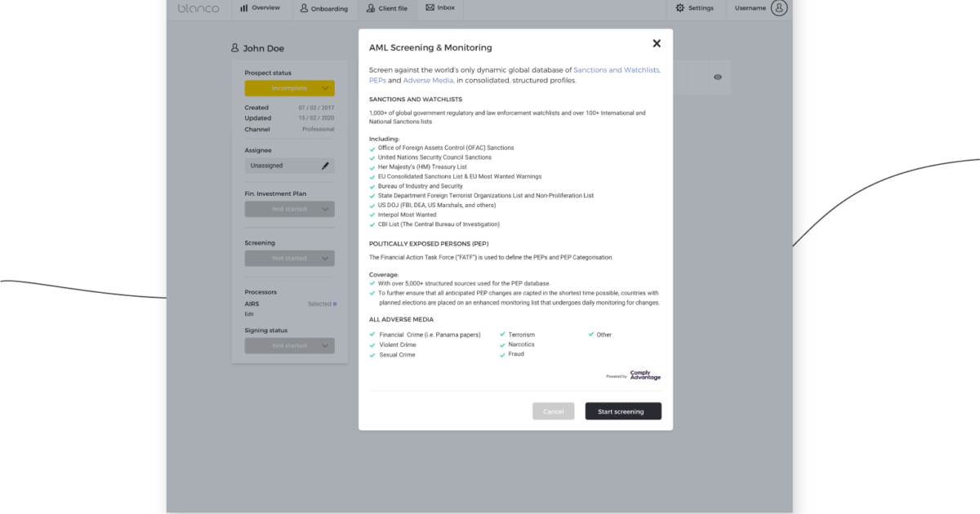Click the Bureau of Industry and Security text

(x=421, y=186)
